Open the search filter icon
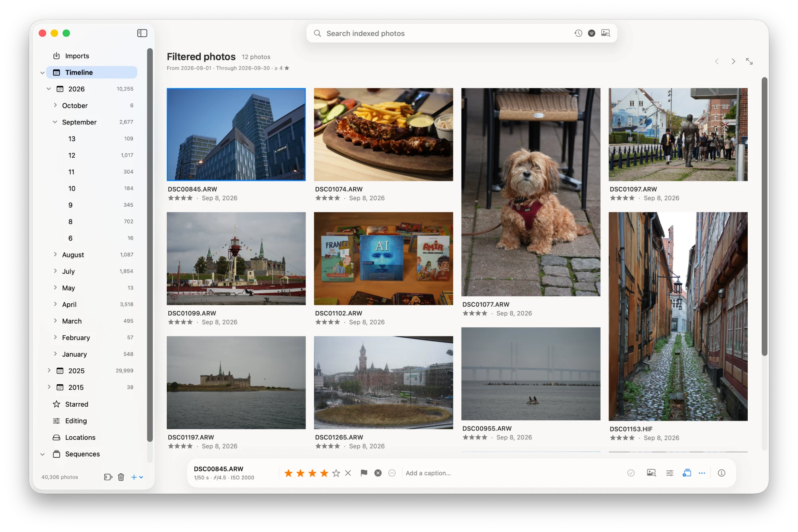Viewport: 798px width, 532px height. (x=592, y=33)
